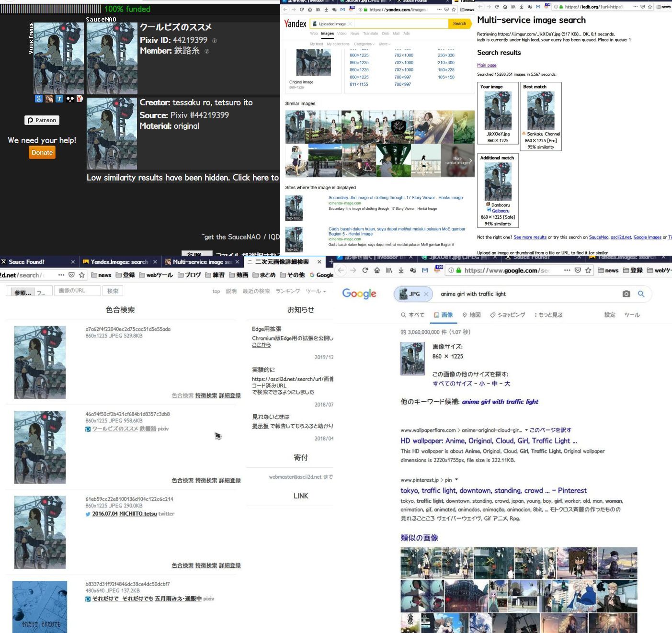Expand the もっと見る menu in Google

(548, 315)
